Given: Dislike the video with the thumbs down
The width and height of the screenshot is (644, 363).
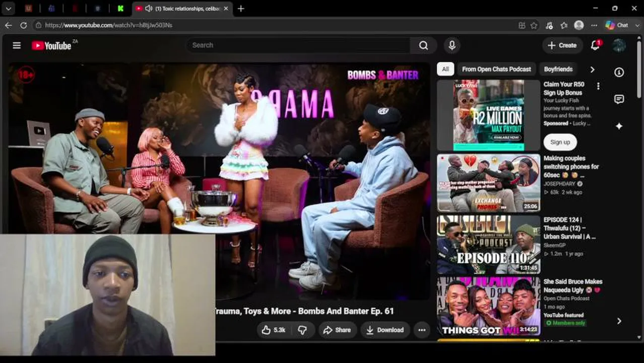Looking at the screenshot, I should tap(302, 330).
